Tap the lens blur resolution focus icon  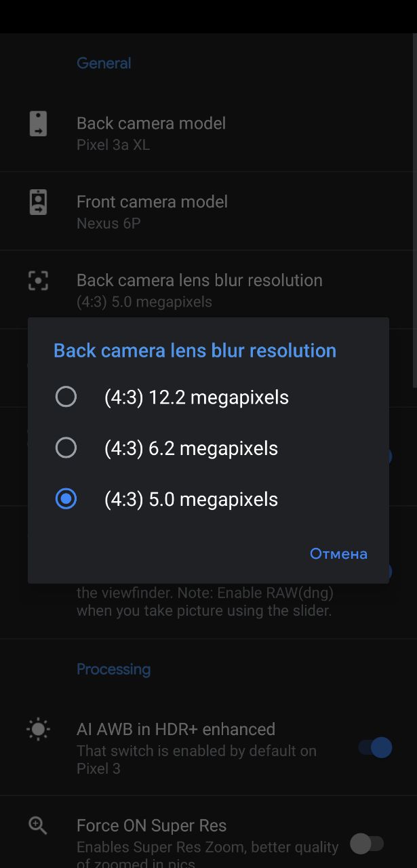coord(39,280)
